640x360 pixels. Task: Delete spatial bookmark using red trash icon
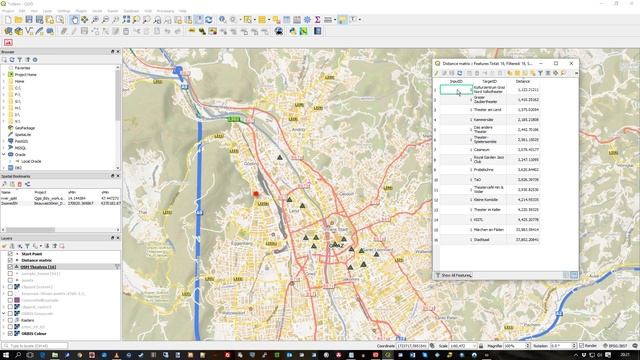(x=20, y=184)
